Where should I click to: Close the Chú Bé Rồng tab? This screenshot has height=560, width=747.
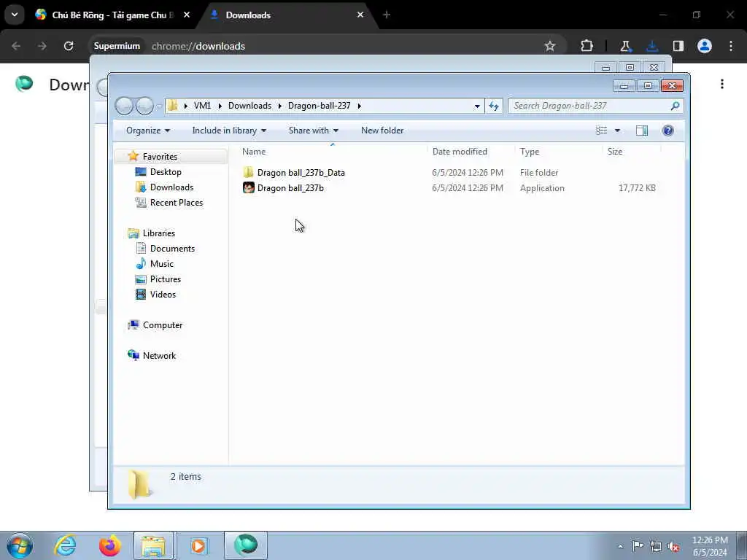[187, 15]
